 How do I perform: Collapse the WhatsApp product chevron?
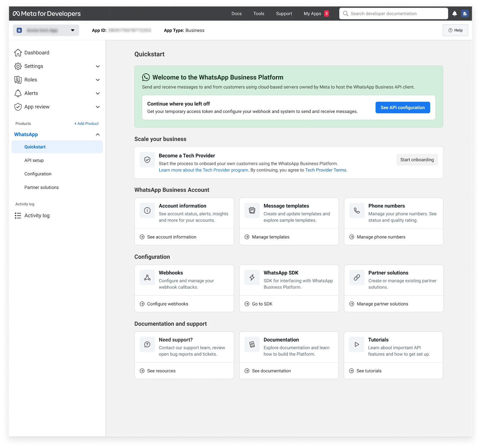point(98,134)
